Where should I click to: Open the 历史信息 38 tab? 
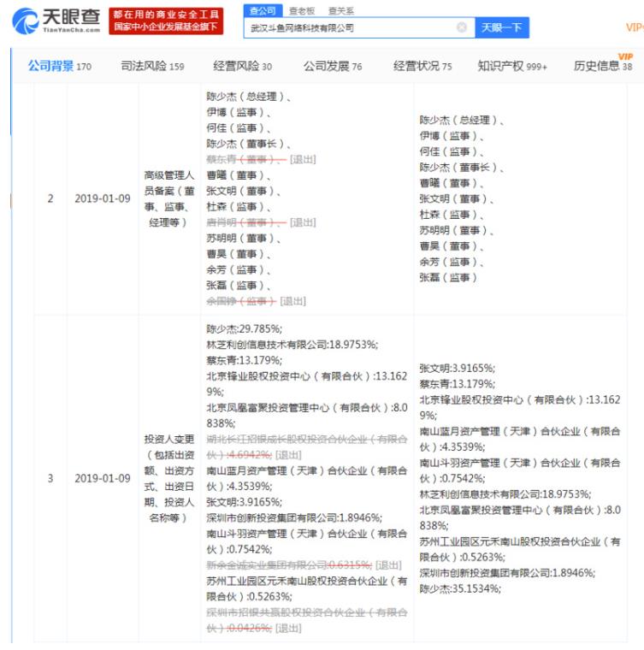click(603, 66)
